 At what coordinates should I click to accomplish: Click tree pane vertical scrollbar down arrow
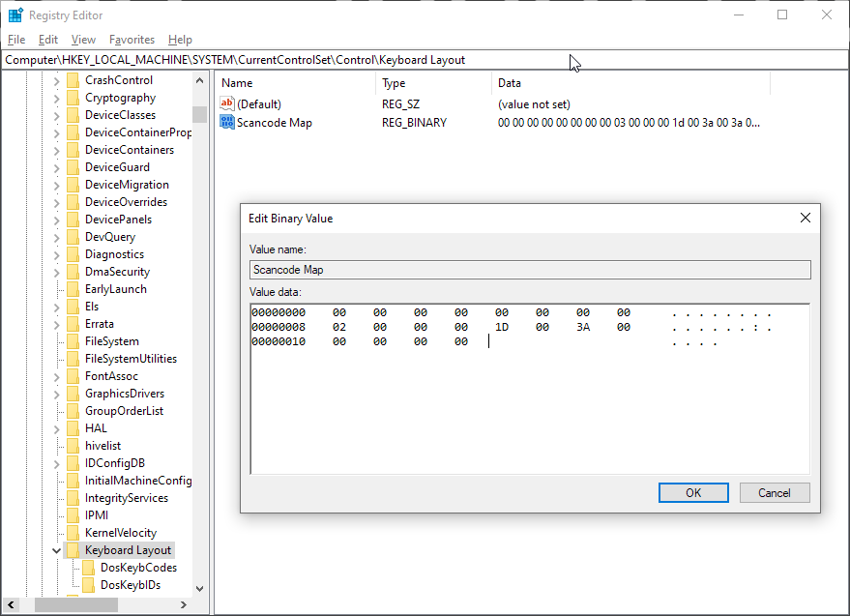pos(199,588)
